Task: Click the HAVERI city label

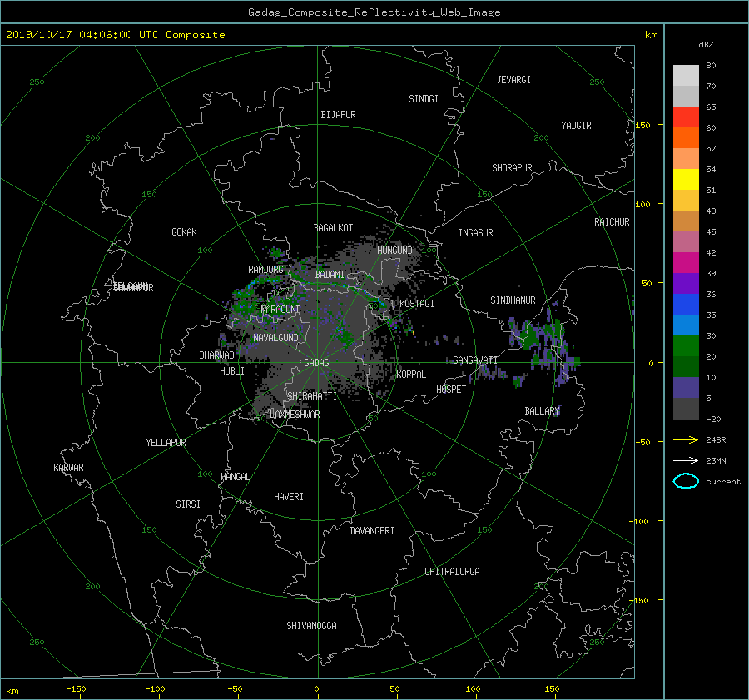Action: [x=289, y=496]
